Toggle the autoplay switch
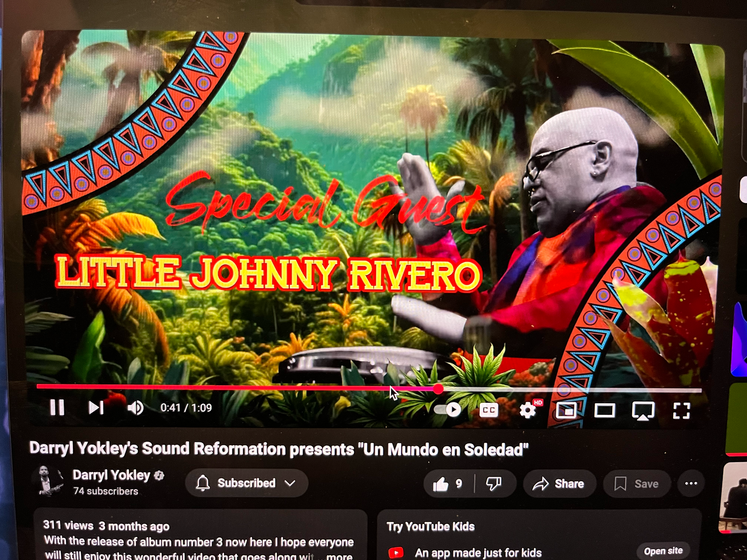747x560 pixels. point(448,410)
